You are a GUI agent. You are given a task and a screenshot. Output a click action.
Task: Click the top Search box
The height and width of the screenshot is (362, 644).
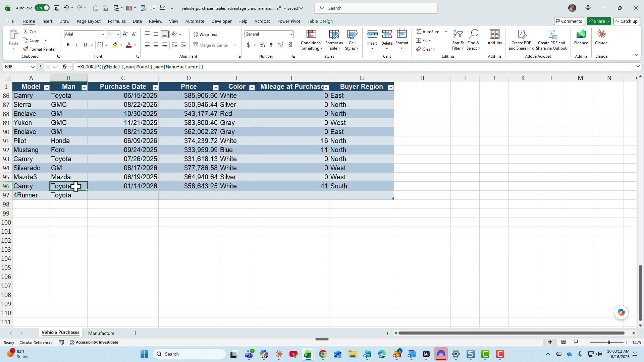pyautogui.click(x=376, y=8)
